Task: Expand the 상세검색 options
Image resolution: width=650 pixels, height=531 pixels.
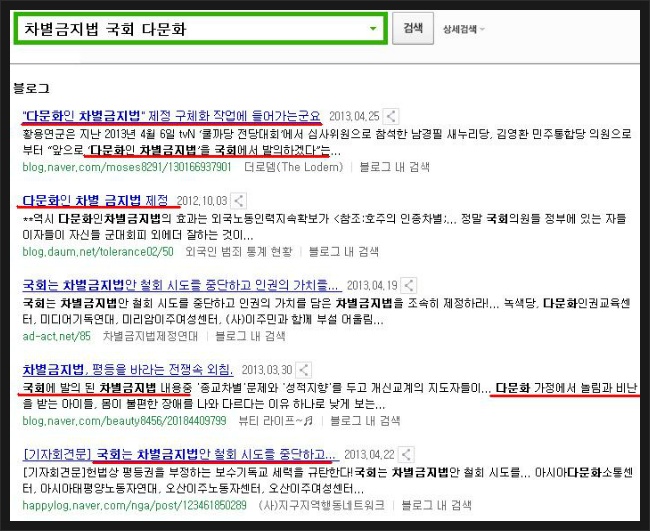Action: pyautogui.click(x=463, y=29)
